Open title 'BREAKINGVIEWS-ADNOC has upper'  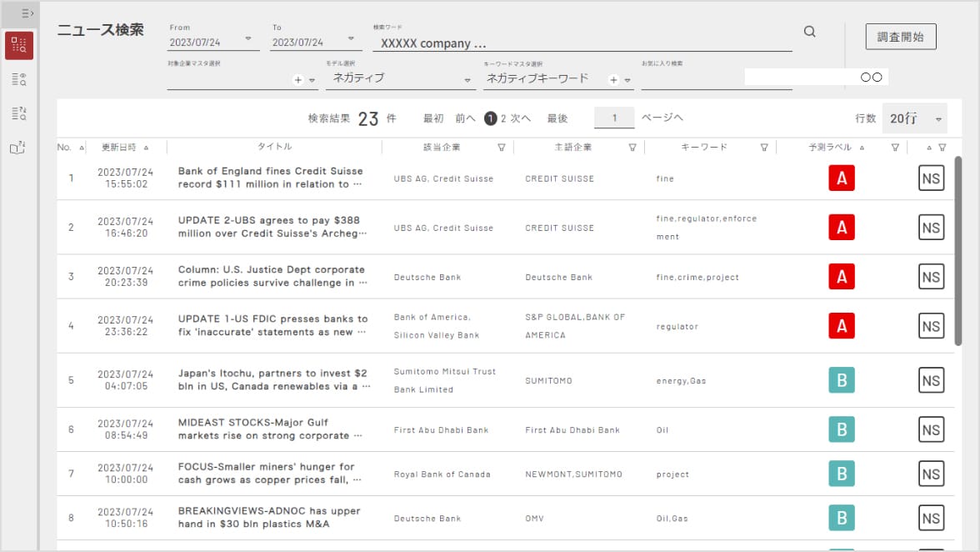pyautogui.click(x=269, y=518)
